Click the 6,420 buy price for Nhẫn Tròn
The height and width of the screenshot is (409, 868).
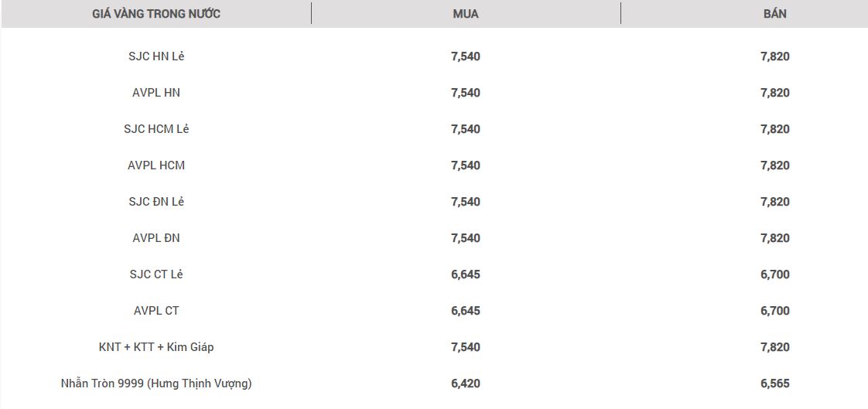[x=466, y=383]
